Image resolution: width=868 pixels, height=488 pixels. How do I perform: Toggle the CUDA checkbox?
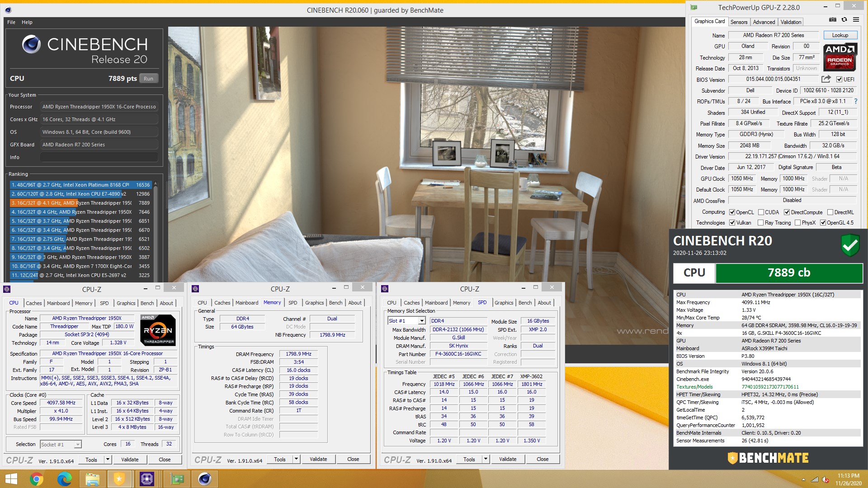point(761,212)
